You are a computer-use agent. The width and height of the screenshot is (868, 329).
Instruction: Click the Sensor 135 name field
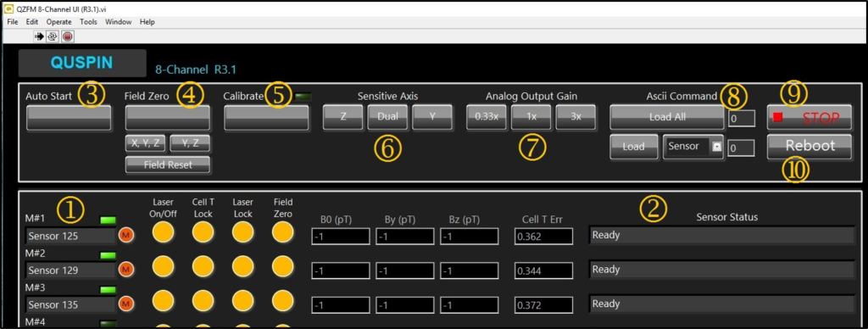pyautogui.click(x=71, y=304)
